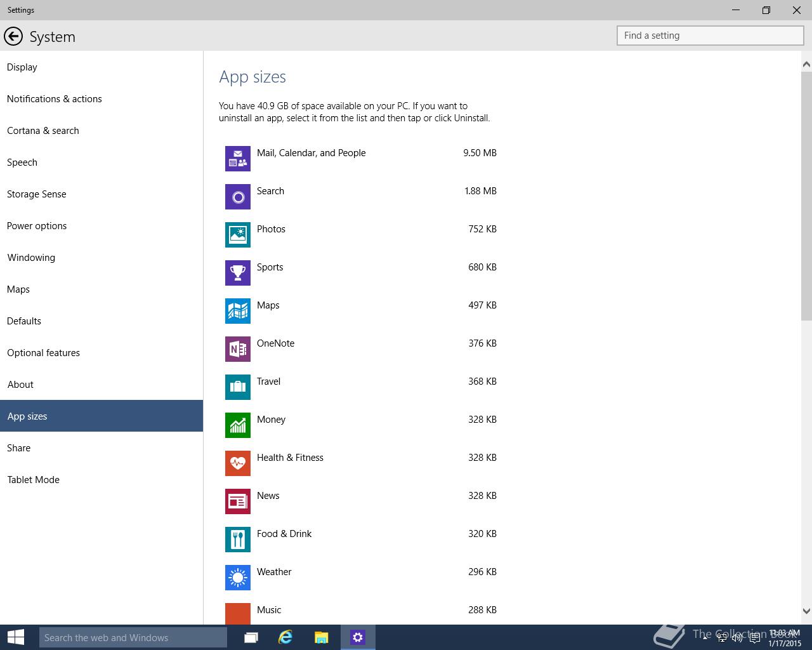Image resolution: width=812 pixels, height=650 pixels.
Task: Click the Mail, Calendar, and People app icon
Action: click(x=238, y=159)
